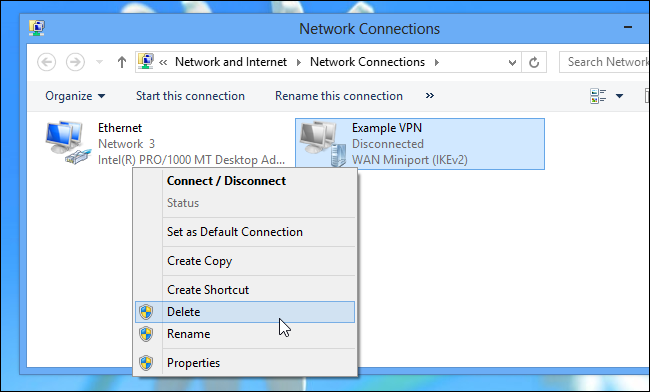Open the Organize menu
Viewport: 650px width, 392px height.
[75, 96]
